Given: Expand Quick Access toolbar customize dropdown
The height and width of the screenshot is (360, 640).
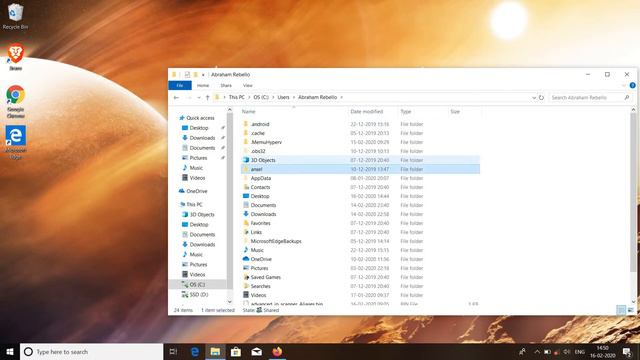Looking at the screenshot, I should 203,75.
